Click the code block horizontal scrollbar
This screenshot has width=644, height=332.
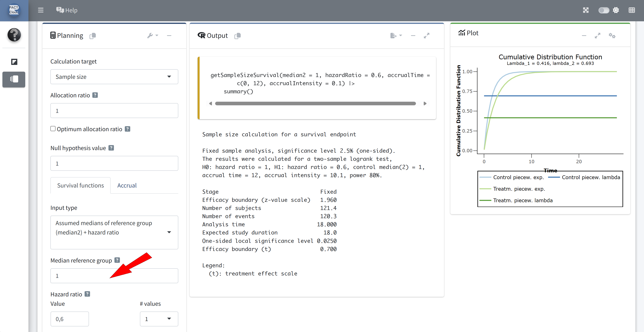coord(315,104)
